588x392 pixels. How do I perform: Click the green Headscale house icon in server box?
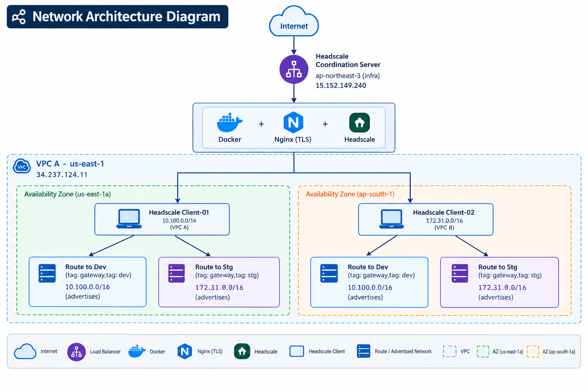[359, 122]
